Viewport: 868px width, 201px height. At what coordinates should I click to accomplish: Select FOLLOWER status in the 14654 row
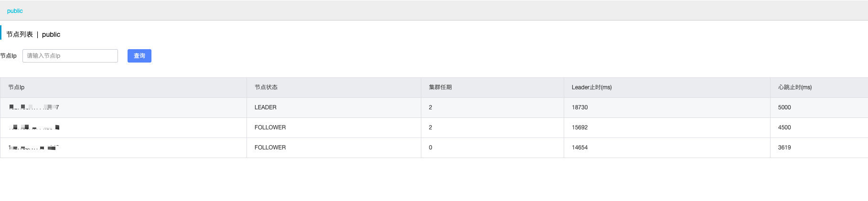[270, 148]
